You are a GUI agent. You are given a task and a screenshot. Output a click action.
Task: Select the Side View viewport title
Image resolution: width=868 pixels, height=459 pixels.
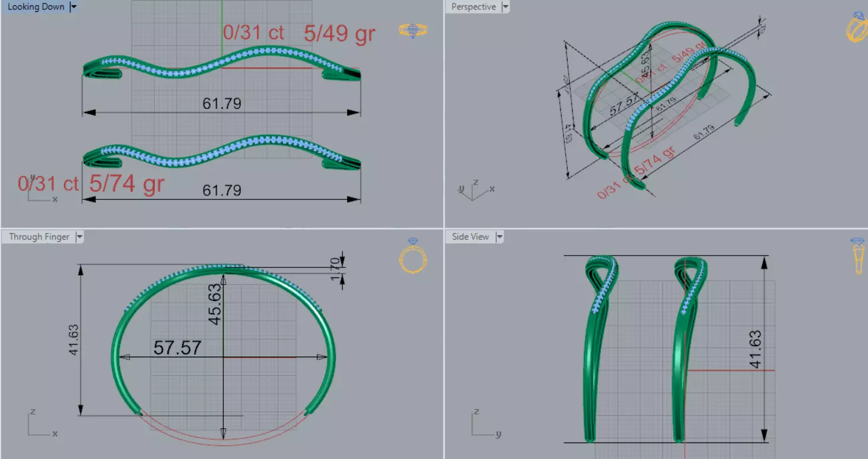(470, 237)
